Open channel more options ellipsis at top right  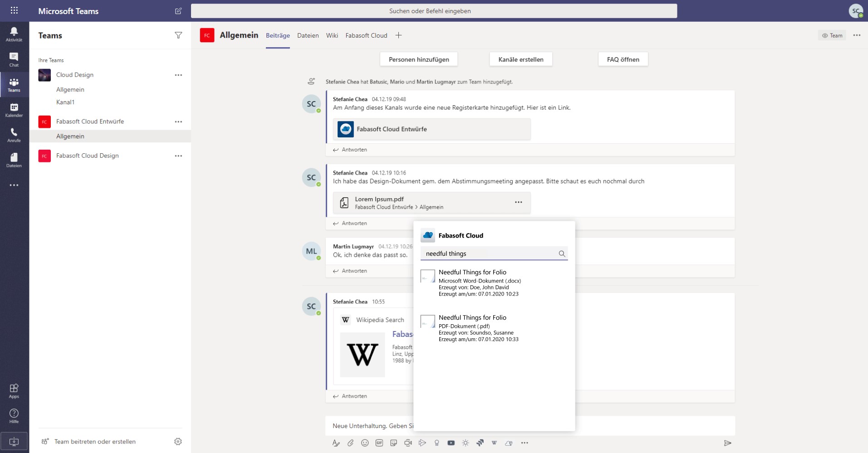857,35
